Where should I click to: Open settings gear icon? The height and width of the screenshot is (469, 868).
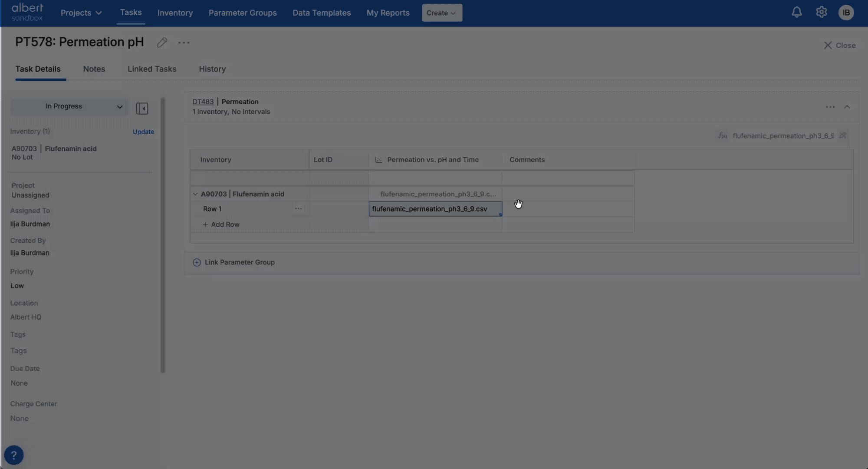[x=821, y=12]
